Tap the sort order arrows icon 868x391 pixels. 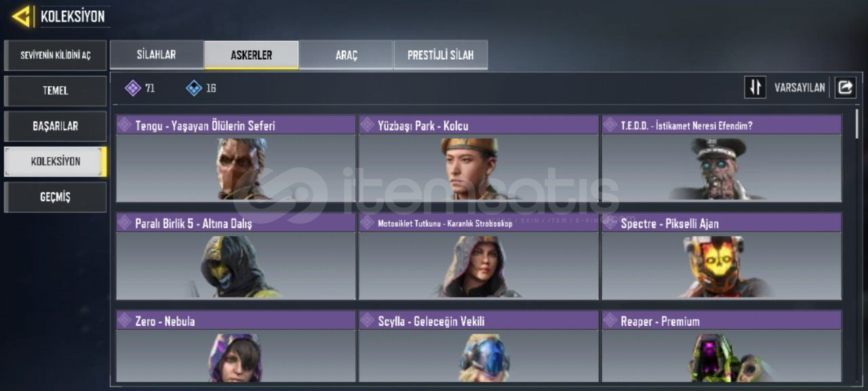click(755, 88)
